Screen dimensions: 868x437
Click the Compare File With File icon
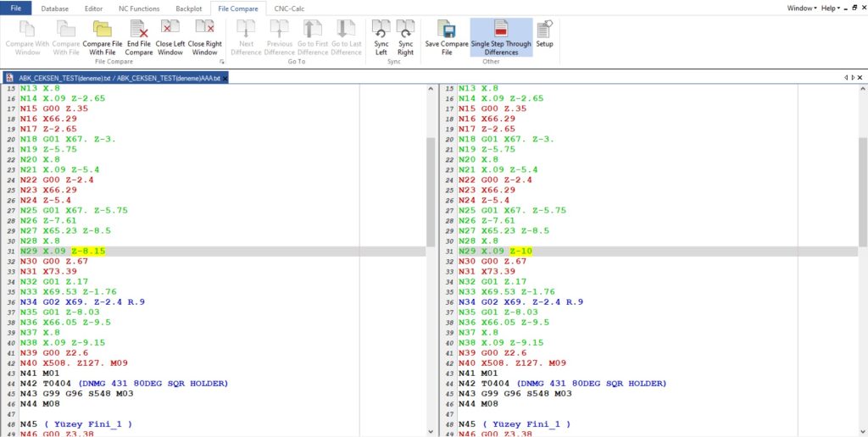point(102,36)
